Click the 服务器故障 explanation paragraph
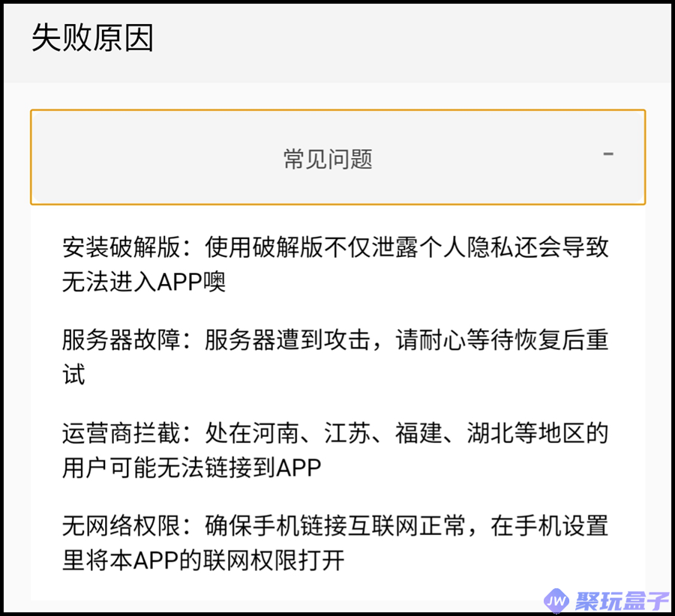675x616 pixels. (335, 357)
